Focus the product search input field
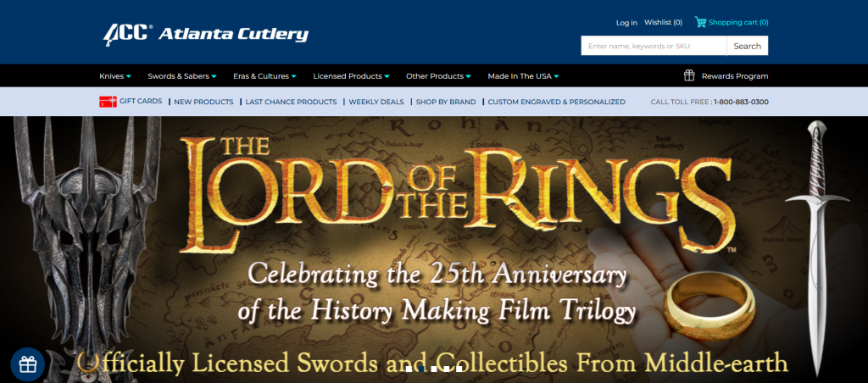This screenshot has height=383, width=868. pyautogui.click(x=654, y=46)
